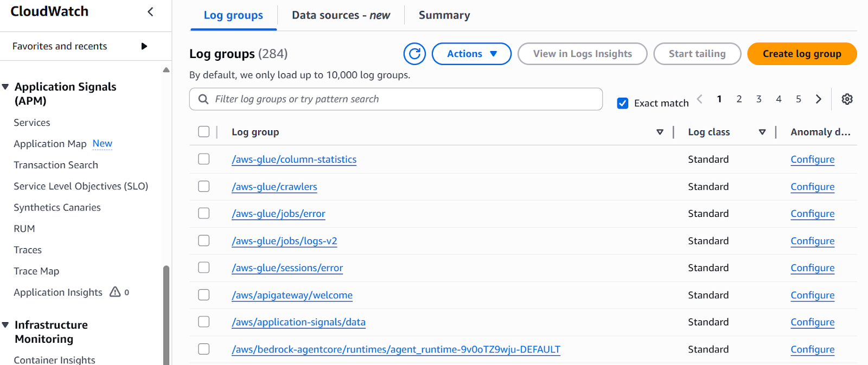868x365 pixels.
Task: Tick the /aws-glue/crawlers checkbox
Action: (x=204, y=186)
